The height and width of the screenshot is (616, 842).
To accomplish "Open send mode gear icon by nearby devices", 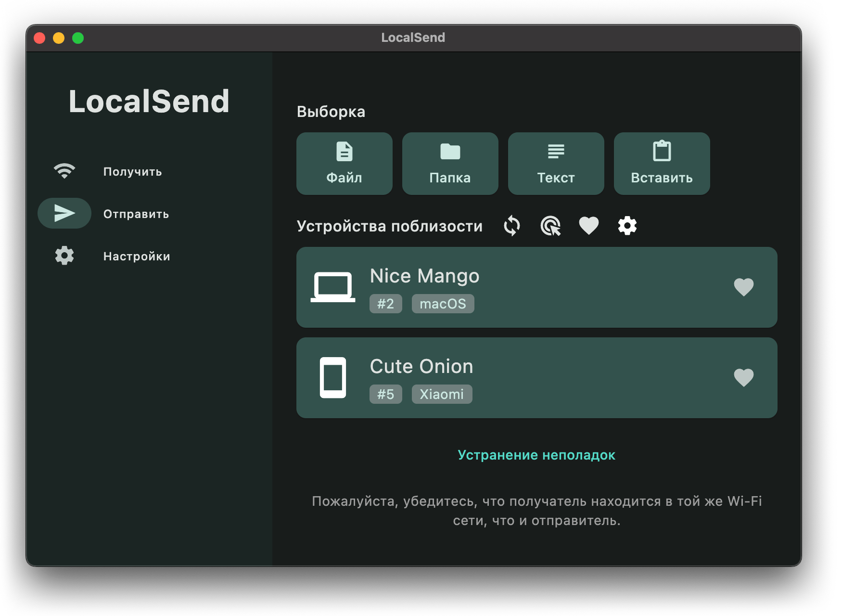I will point(627,226).
